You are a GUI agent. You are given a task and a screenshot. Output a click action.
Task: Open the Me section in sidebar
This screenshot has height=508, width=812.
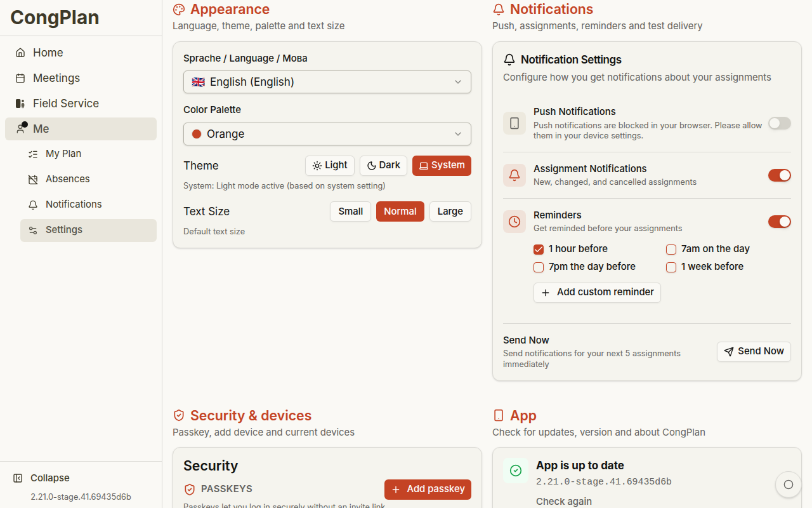pos(81,129)
